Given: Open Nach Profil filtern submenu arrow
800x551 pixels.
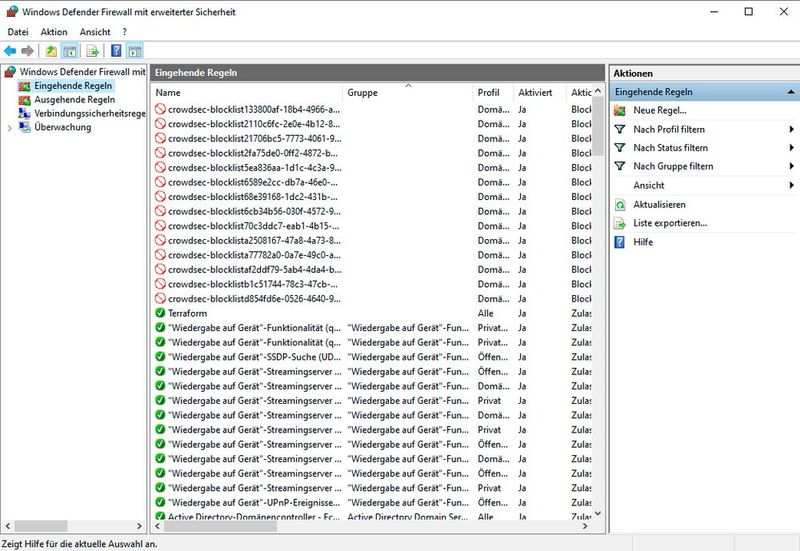Looking at the screenshot, I should (791, 129).
